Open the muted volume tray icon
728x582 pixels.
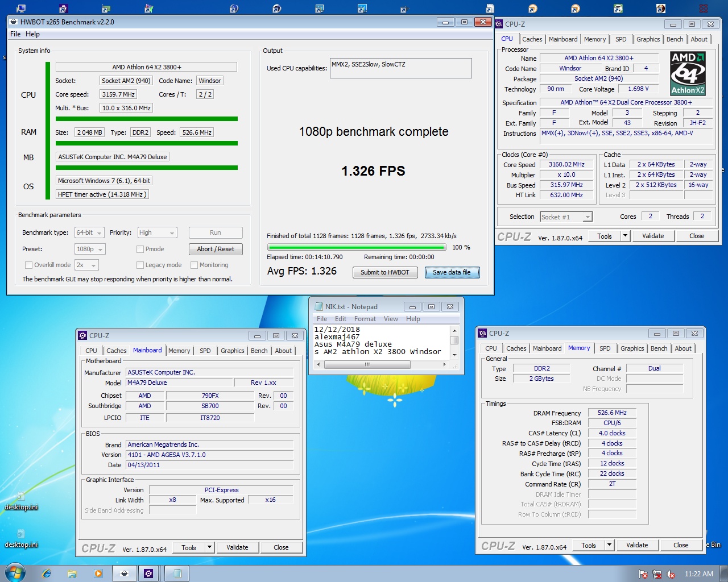tap(671, 574)
